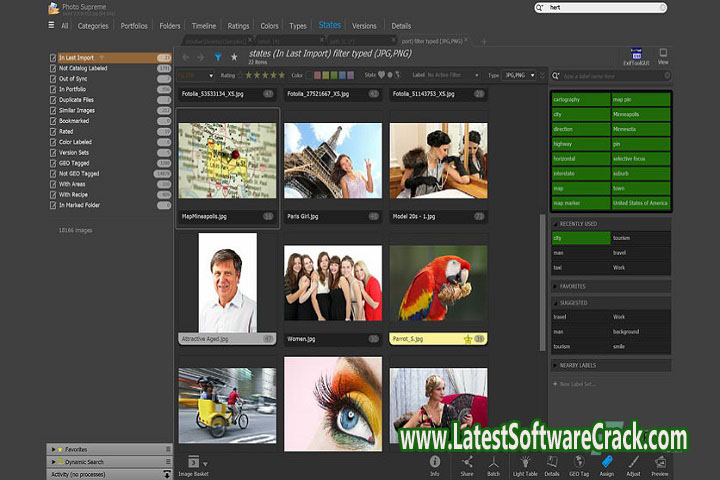Open the Dynamic Search panel menu icon
Image resolution: width=720 pixels, height=480 pixels.
168,462
